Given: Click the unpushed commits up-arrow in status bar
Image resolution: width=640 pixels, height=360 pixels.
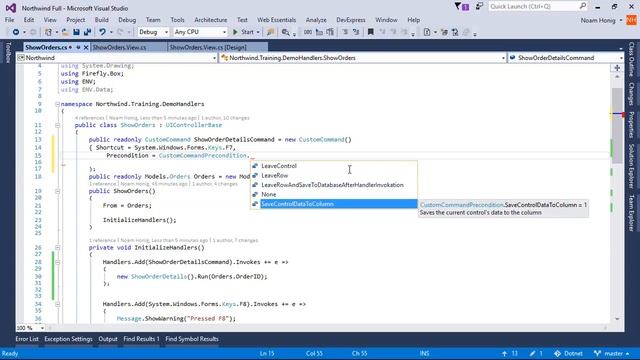Looking at the screenshot, I should click(504, 353).
